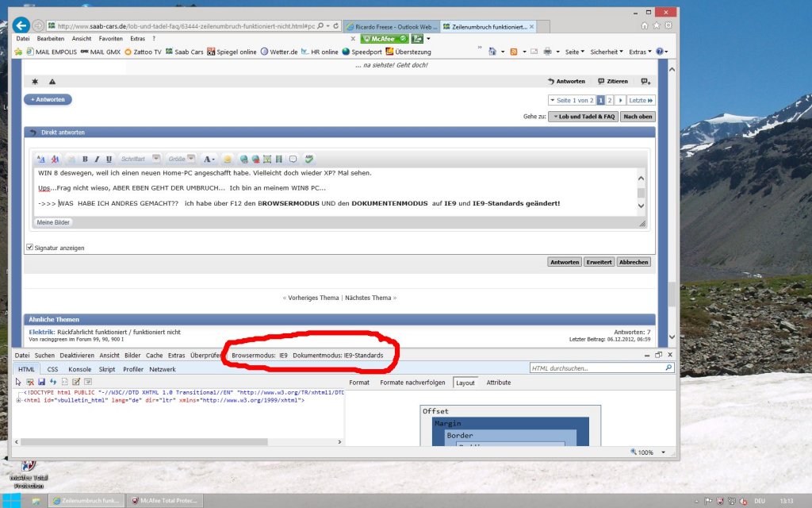Open McAfee Total Protection in taskbar
Screen dimensions: 812x508
point(165,501)
